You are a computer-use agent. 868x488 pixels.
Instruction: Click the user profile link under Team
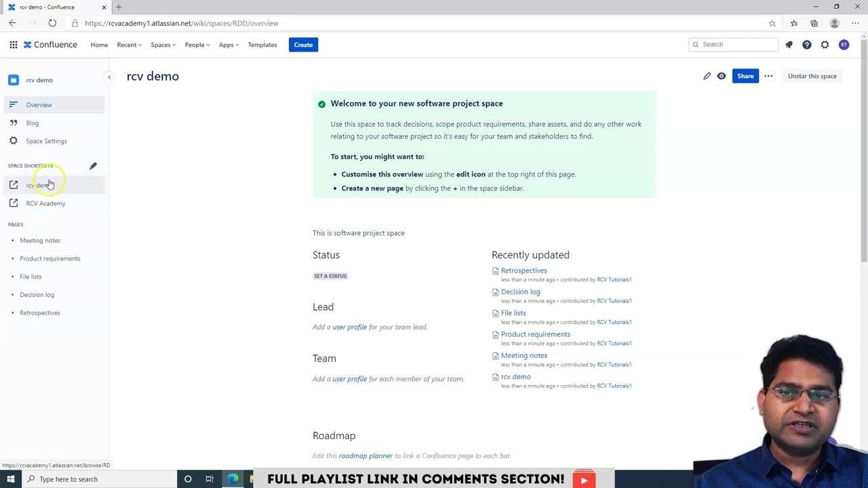(349, 379)
